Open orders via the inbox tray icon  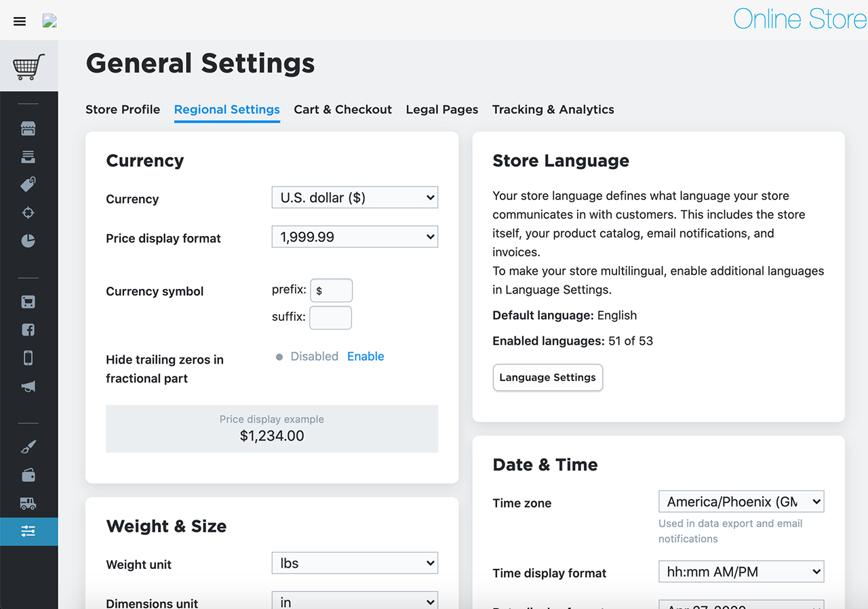click(x=28, y=156)
